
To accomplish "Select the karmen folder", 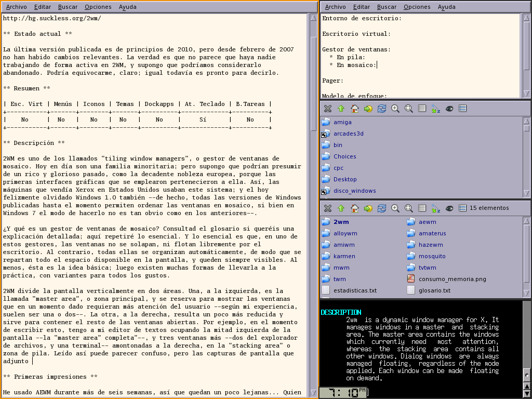I will [339, 256].
